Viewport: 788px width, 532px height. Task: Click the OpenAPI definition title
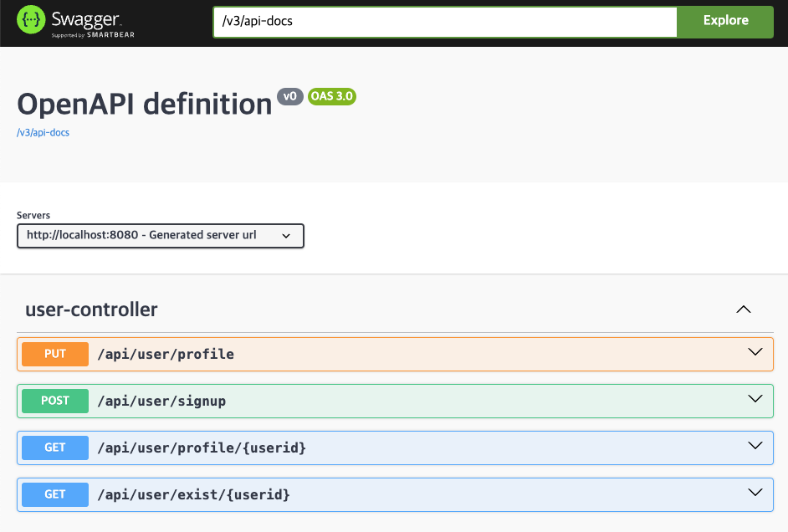145,105
